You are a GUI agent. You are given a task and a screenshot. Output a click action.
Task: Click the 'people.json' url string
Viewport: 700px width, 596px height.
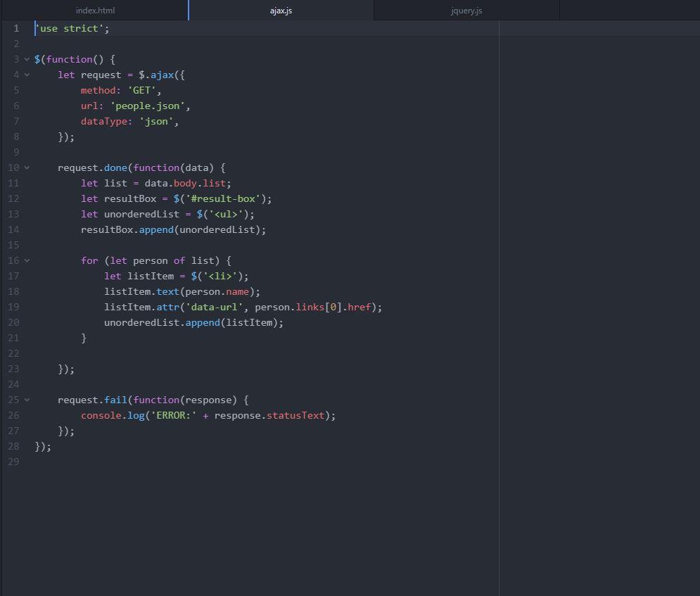[147, 106]
